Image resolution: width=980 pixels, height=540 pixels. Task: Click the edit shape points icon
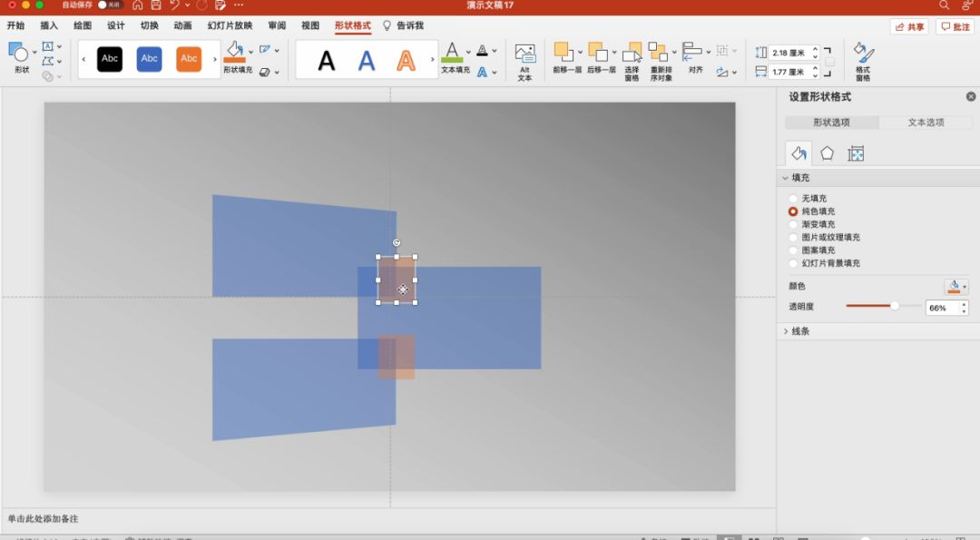click(x=47, y=61)
